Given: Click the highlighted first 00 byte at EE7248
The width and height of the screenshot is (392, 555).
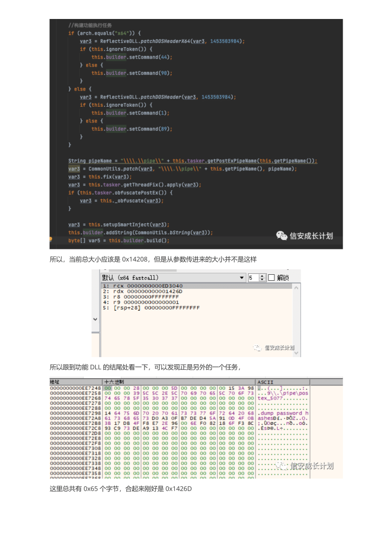Looking at the screenshot, I should pos(107,388).
